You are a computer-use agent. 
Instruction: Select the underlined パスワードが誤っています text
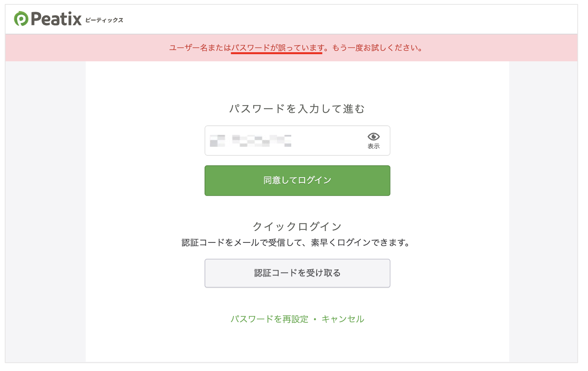point(277,48)
